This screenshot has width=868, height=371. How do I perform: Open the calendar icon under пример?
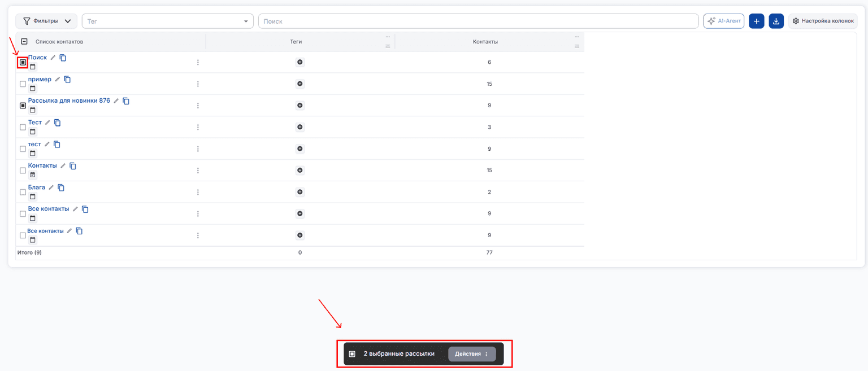click(32, 89)
